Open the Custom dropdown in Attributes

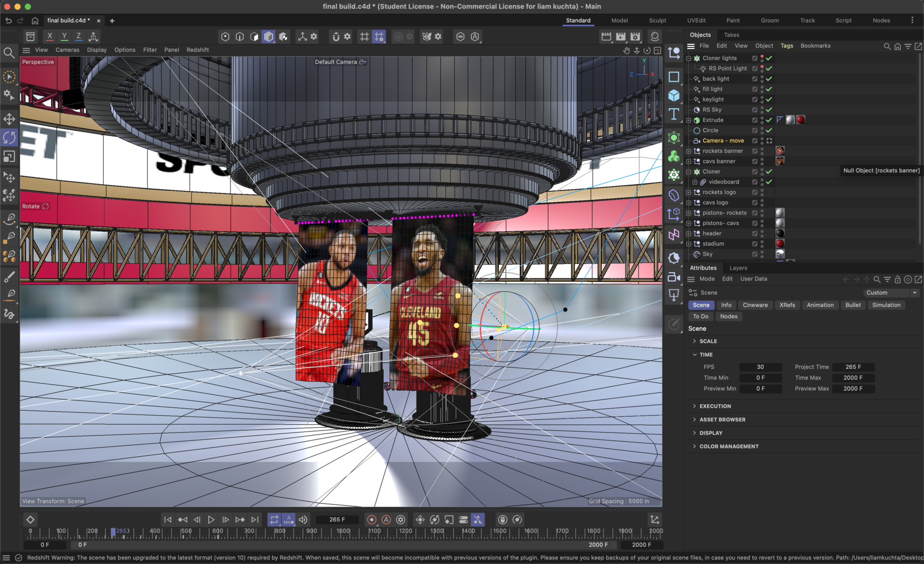891,293
